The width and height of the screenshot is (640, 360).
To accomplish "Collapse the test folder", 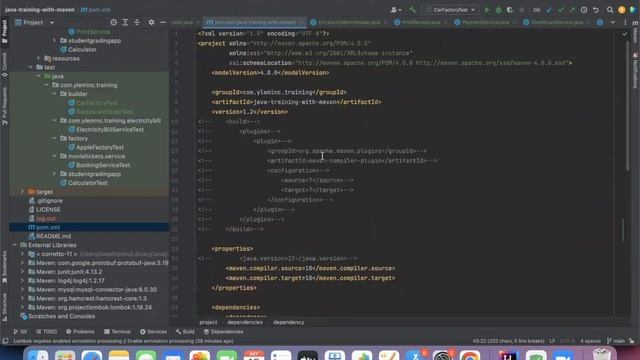I will [x=31, y=67].
